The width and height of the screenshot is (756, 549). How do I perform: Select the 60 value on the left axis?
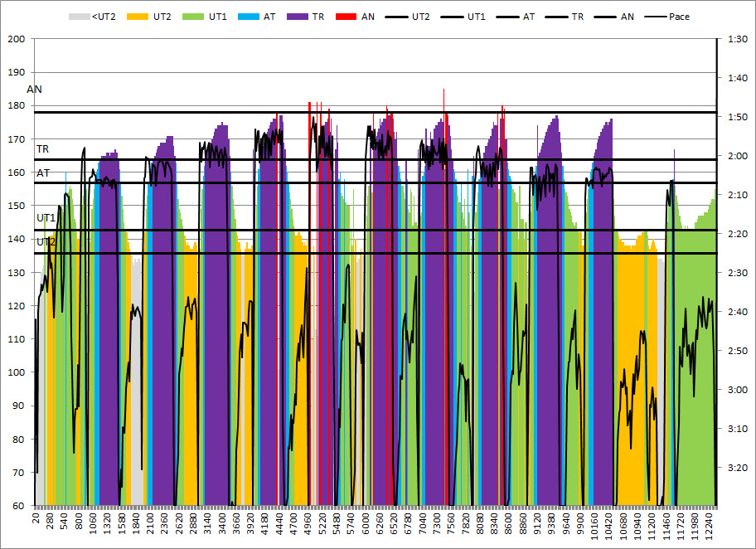coord(19,505)
